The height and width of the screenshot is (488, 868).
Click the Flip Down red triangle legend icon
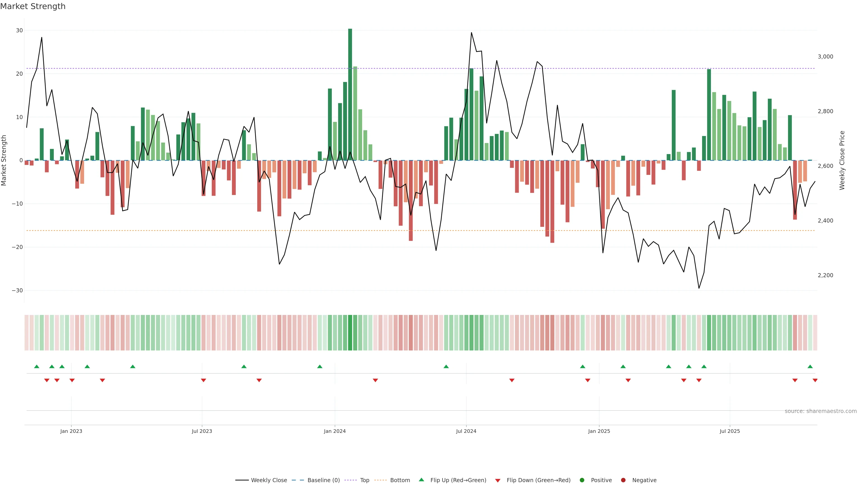click(498, 480)
